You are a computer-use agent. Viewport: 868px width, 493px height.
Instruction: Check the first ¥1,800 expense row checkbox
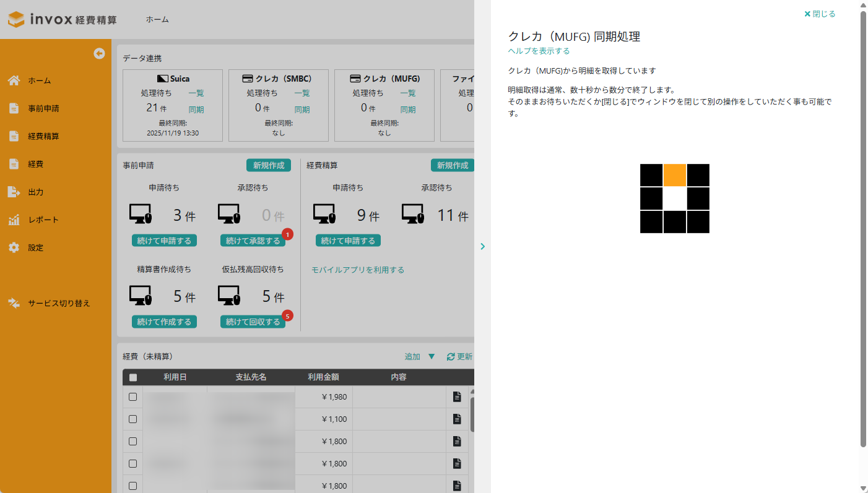click(x=132, y=441)
